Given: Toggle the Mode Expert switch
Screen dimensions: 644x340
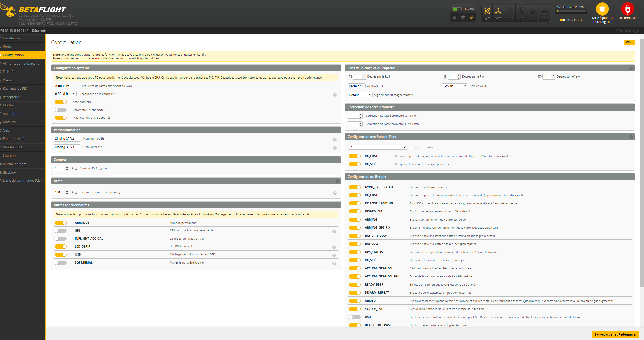Looking at the screenshot, I should coord(563,20).
